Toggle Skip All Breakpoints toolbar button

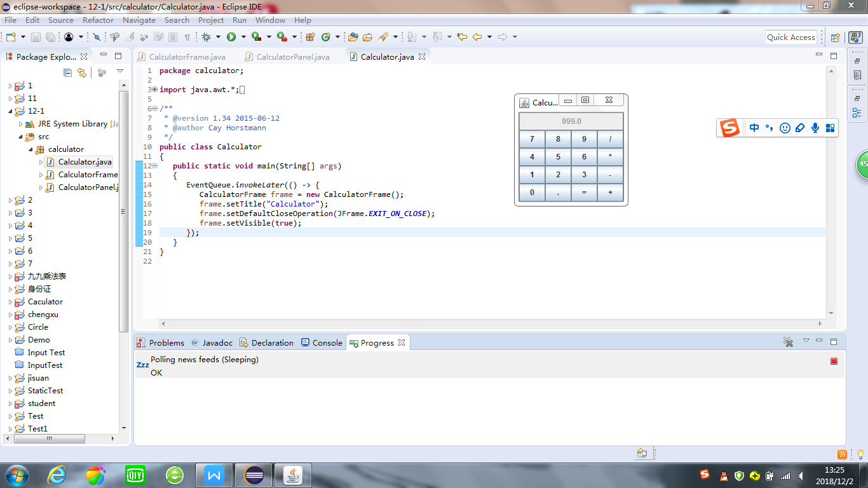point(97,37)
